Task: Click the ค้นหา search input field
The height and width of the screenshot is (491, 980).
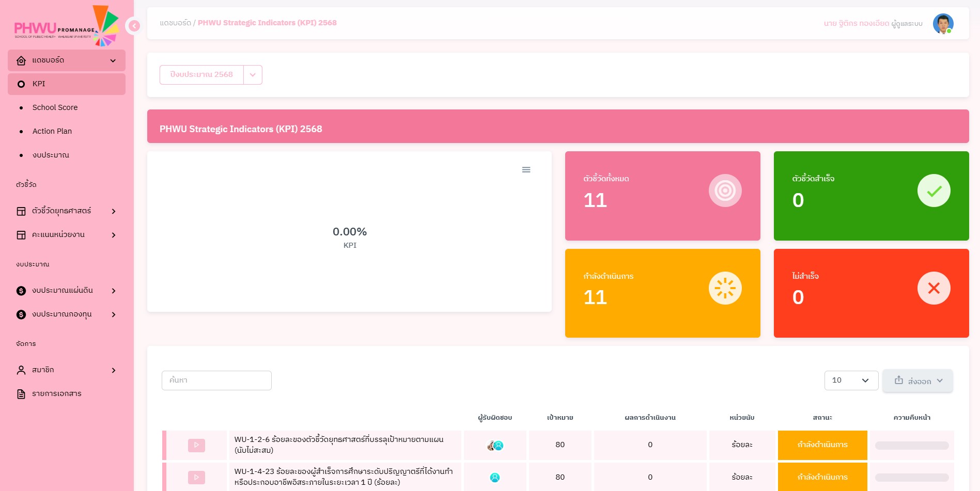Action: (x=216, y=381)
